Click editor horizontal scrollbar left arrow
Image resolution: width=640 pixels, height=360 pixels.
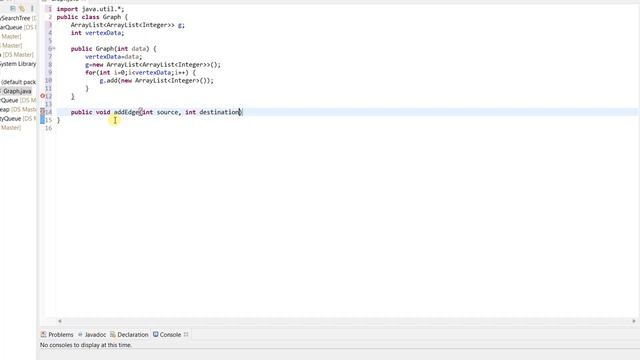click(x=60, y=321)
